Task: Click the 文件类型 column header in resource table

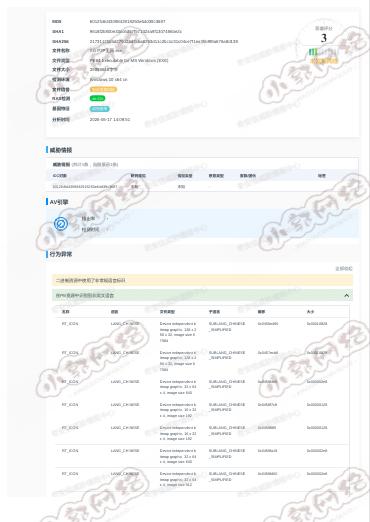Action: click(167, 312)
